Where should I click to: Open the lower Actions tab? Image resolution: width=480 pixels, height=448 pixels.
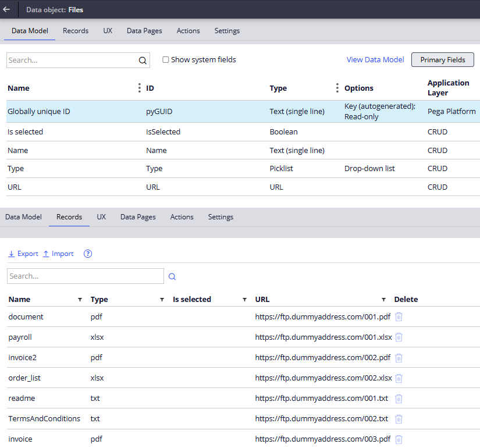pos(182,217)
